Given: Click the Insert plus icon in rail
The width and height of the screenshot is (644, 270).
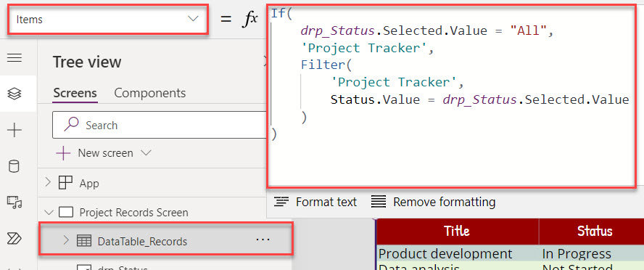Looking at the screenshot, I should coord(15,131).
